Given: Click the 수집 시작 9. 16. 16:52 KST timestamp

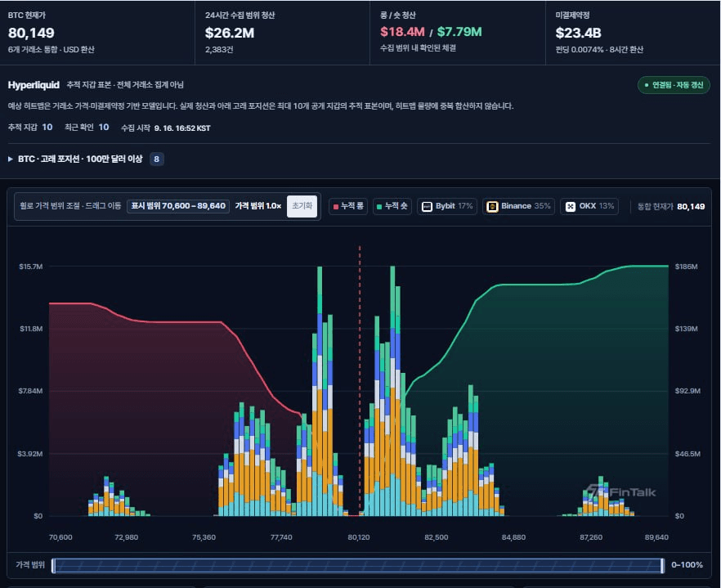Looking at the screenshot, I should coord(165,128).
